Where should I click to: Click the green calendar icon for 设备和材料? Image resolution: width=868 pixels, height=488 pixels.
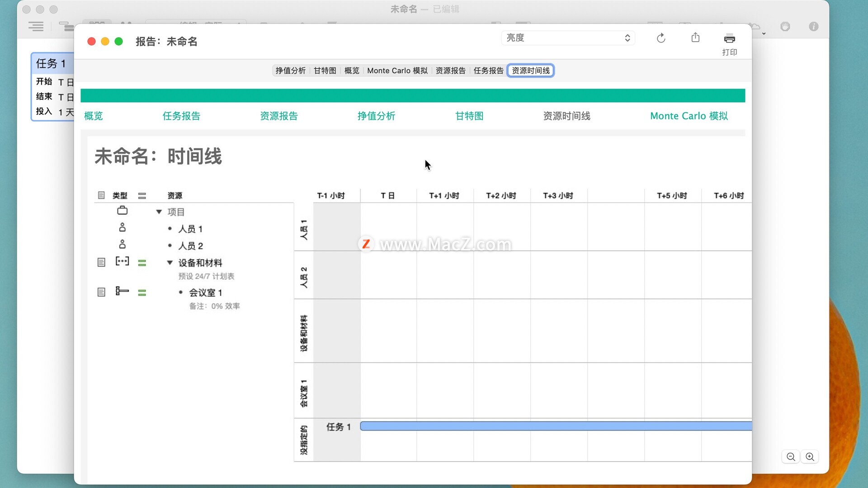[142, 263]
